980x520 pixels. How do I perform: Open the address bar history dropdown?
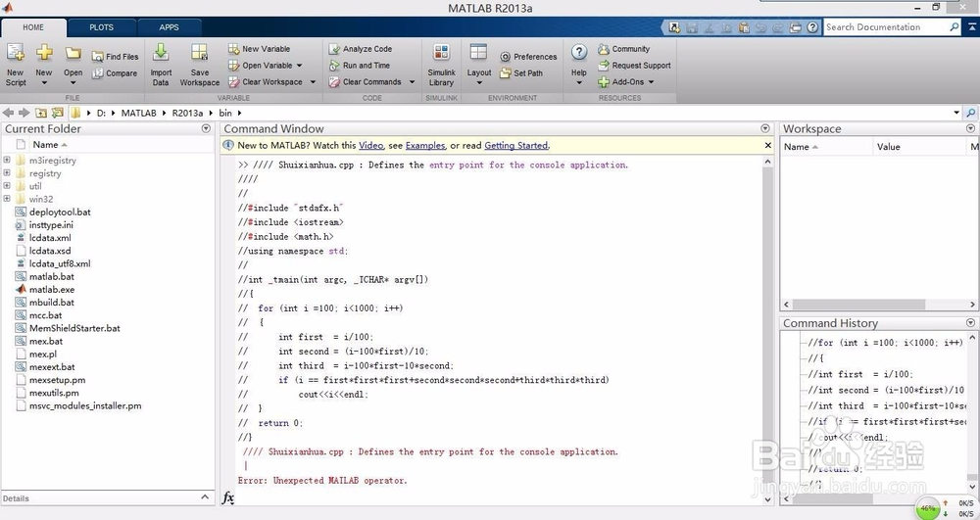click(x=956, y=113)
